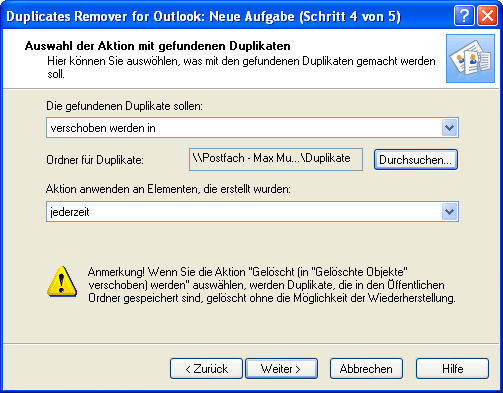
Task: Click the duplicates folder path field
Action: coord(276,159)
